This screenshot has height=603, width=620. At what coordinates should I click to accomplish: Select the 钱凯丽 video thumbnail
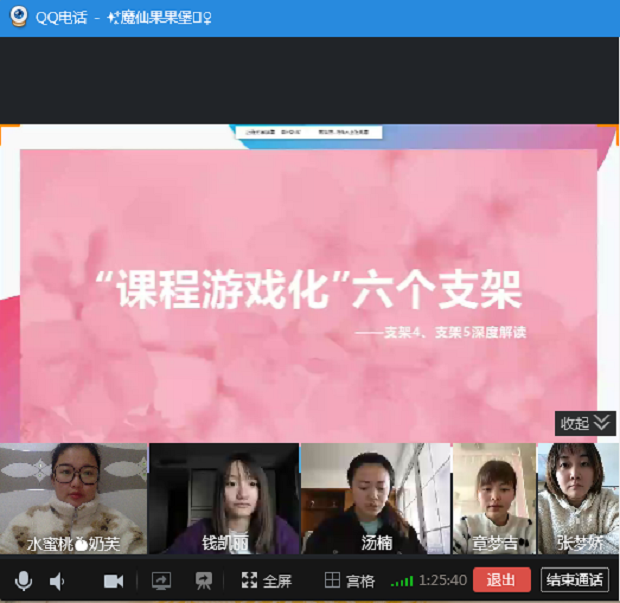(x=224, y=498)
